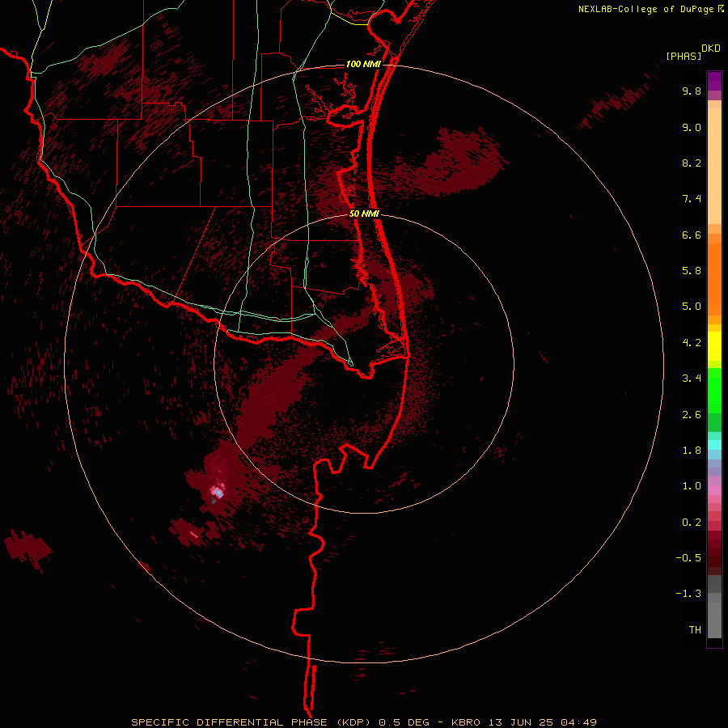Click the (KDP) abbreviation in caption
728x728 pixels.
pyautogui.click(x=355, y=722)
